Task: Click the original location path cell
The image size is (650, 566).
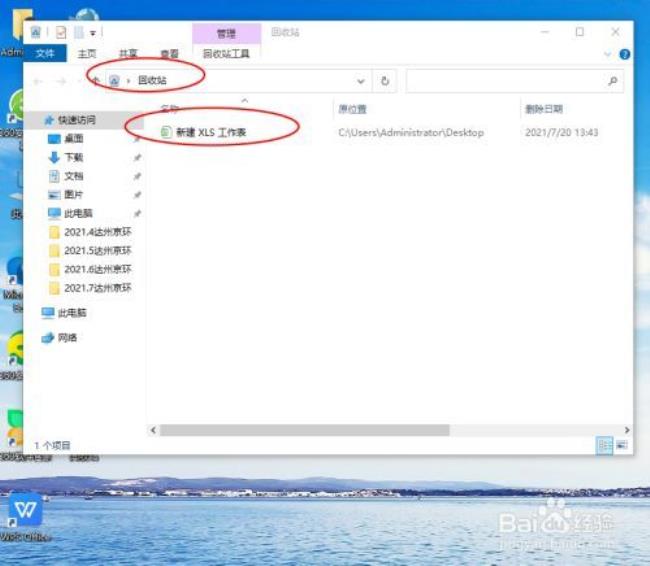Action: point(411,132)
